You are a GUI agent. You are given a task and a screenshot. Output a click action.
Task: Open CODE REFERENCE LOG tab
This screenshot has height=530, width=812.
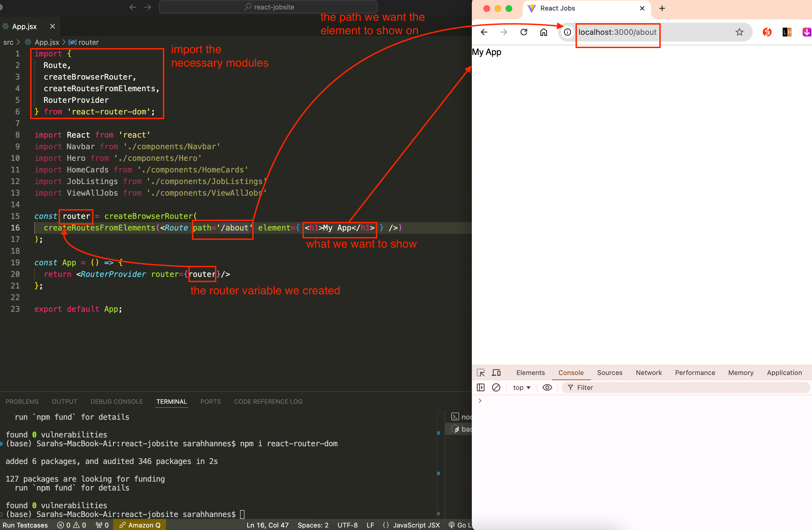268,402
